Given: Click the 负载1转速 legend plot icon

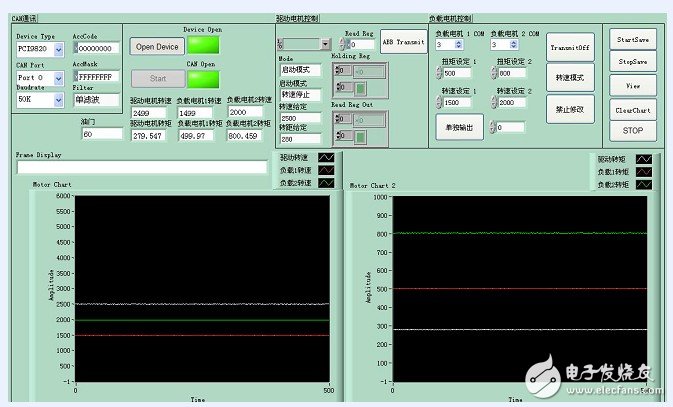Looking at the screenshot, I should [327, 171].
